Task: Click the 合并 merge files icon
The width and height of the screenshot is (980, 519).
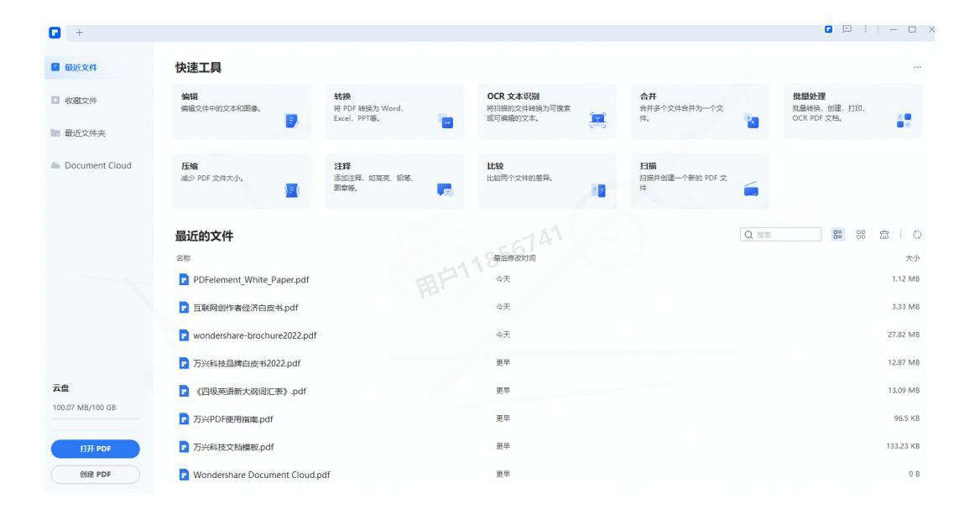Action: [x=751, y=122]
